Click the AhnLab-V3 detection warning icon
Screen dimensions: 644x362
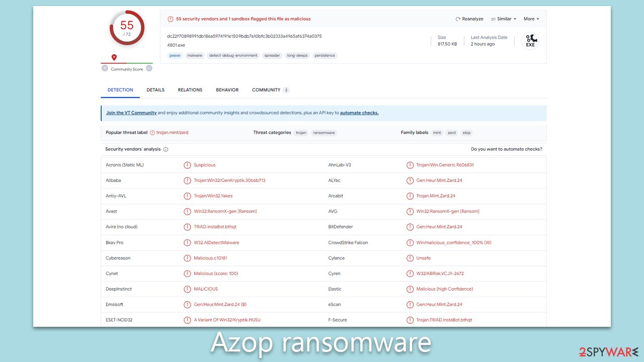[410, 165]
